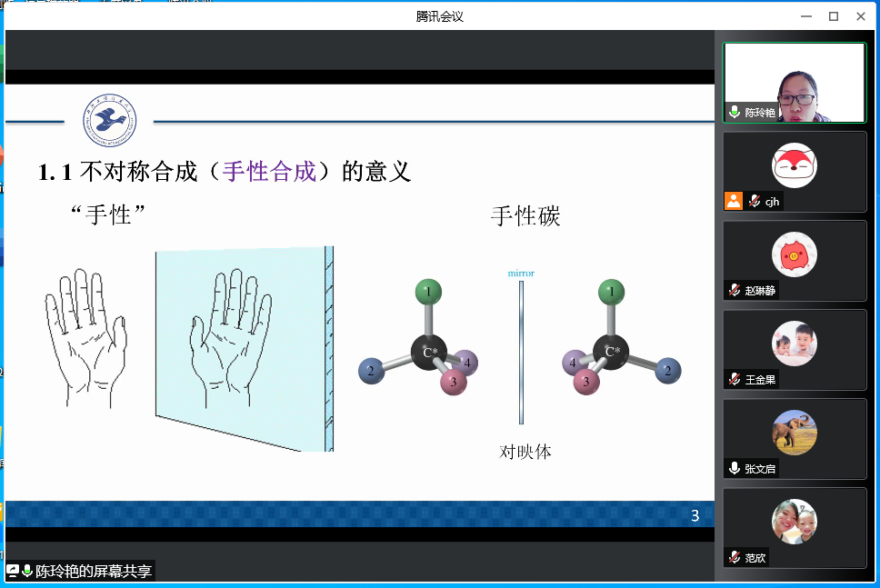The image size is (880, 588).
Task: Maximize the Tencent Meeting window
Action: pyautogui.click(x=833, y=16)
